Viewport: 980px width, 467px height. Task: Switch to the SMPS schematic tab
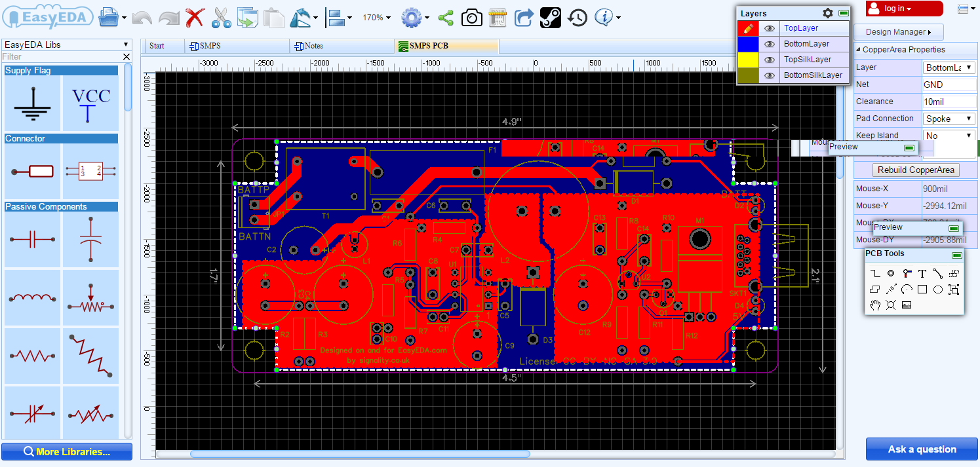pyautogui.click(x=210, y=46)
